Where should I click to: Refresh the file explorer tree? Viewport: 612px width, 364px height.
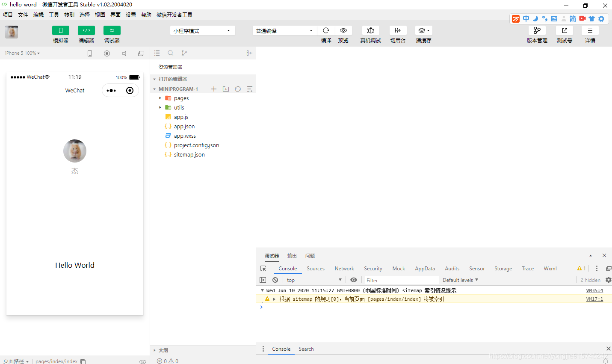pyautogui.click(x=238, y=89)
